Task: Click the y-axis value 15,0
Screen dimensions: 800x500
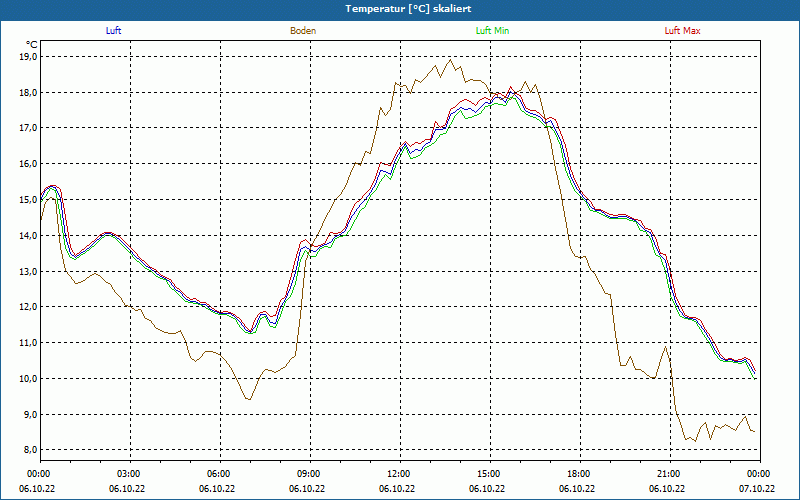Action: pyautogui.click(x=29, y=200)
